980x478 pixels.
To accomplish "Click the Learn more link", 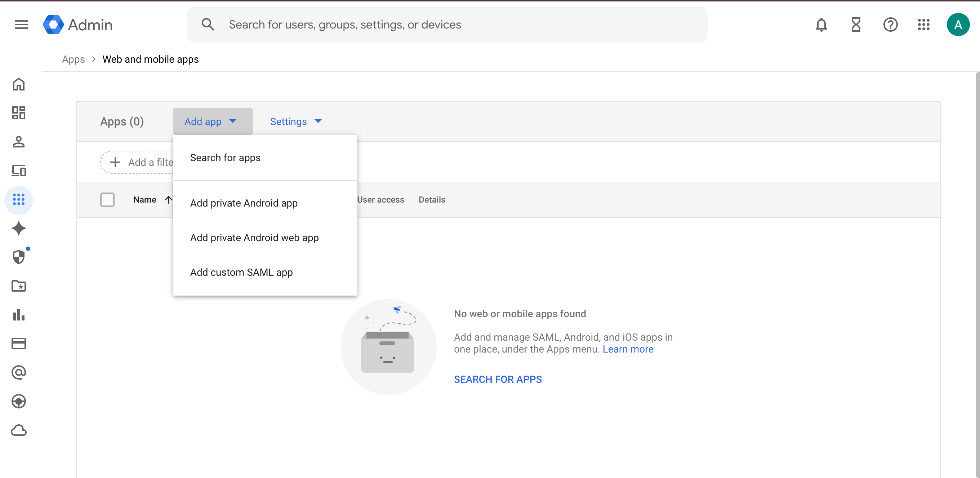I will pyautogui.click(x=628, y=349).
